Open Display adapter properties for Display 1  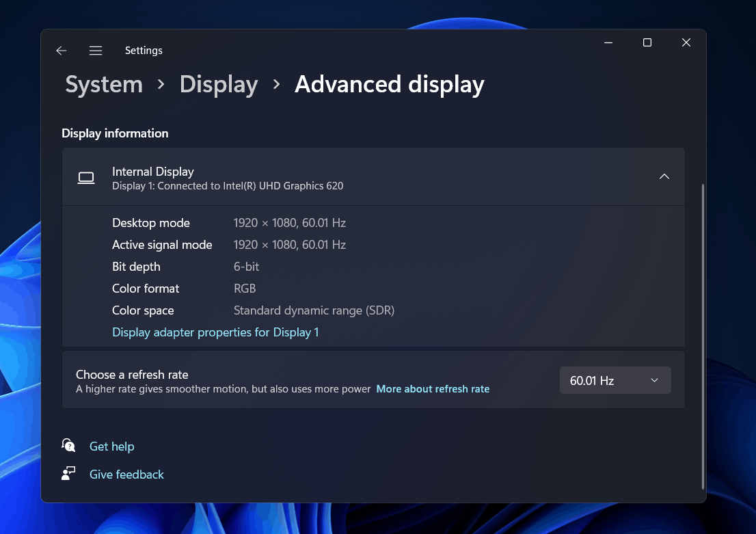click(x=215, y=332)
